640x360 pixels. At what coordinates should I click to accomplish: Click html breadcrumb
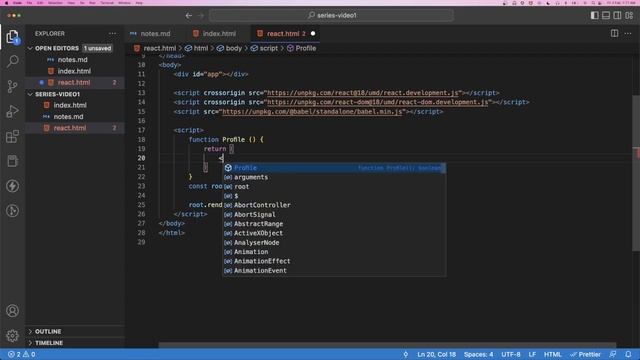pos(200,48)
